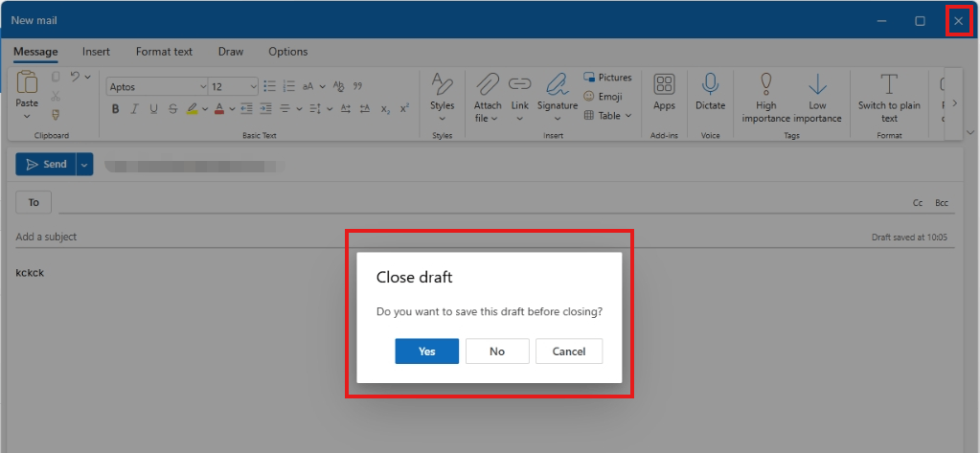Mark message as High importance
This screenshot has height=453, width=980.
pyautogui.click(x=765, y=98)
